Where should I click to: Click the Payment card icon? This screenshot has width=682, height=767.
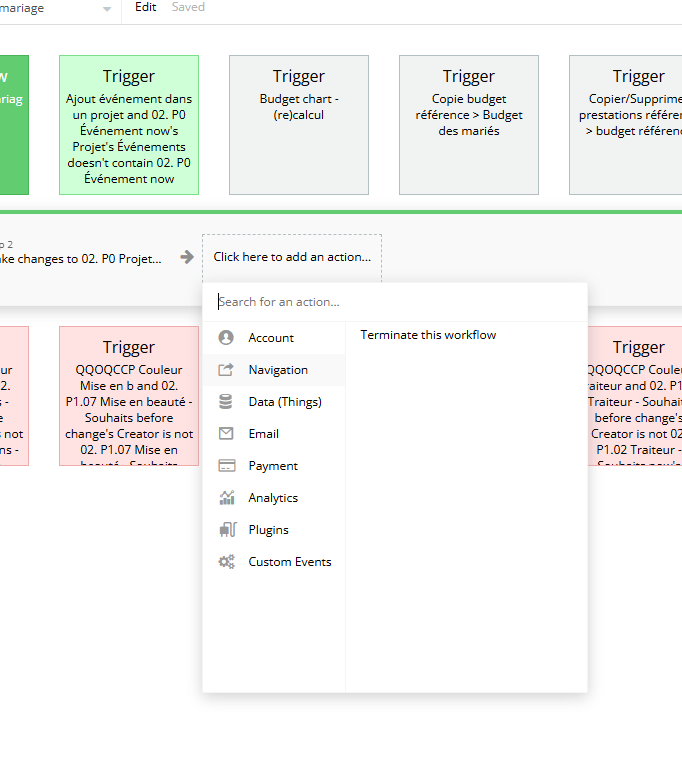click(227, 466)
